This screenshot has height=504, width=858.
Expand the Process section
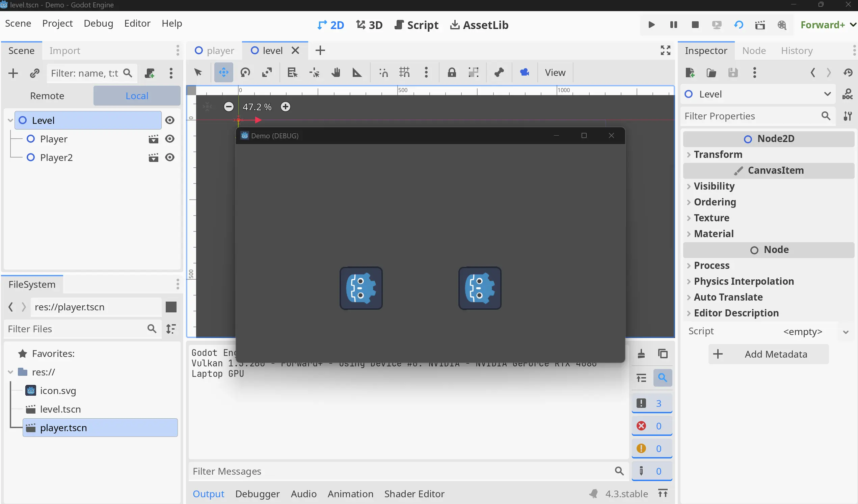[x=769, y=266]
